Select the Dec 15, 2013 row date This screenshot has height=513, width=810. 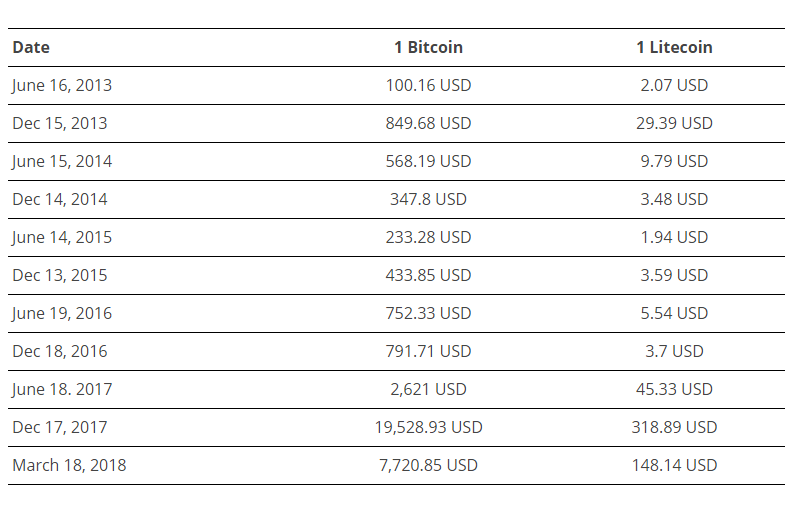60,123
